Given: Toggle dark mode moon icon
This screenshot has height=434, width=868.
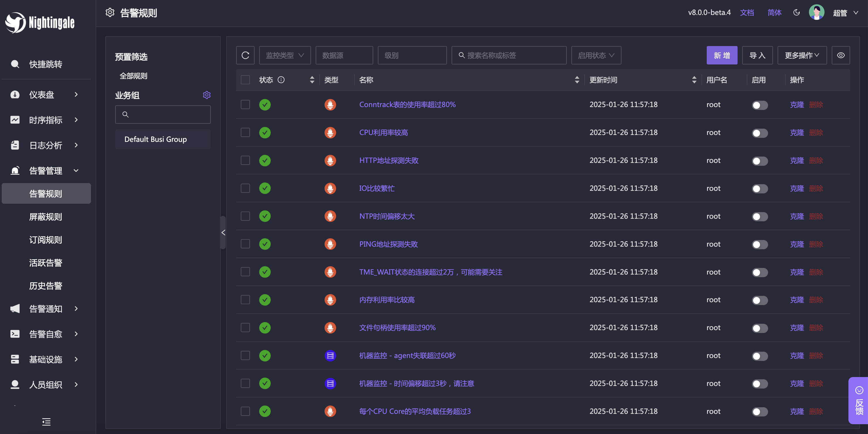Looking at the screenshot, I should [x=796, y=13].
